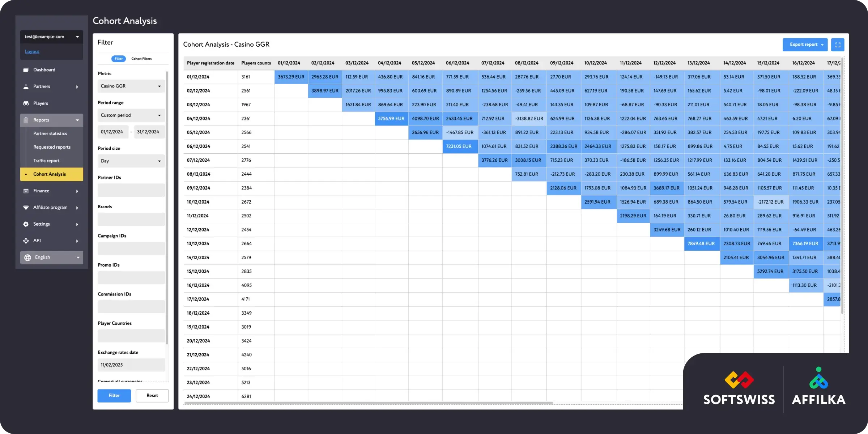Click the 01/12/2024 start date field
Image resolution: width=868 pixels, height=434 pixels.
(x=113, y=132)
